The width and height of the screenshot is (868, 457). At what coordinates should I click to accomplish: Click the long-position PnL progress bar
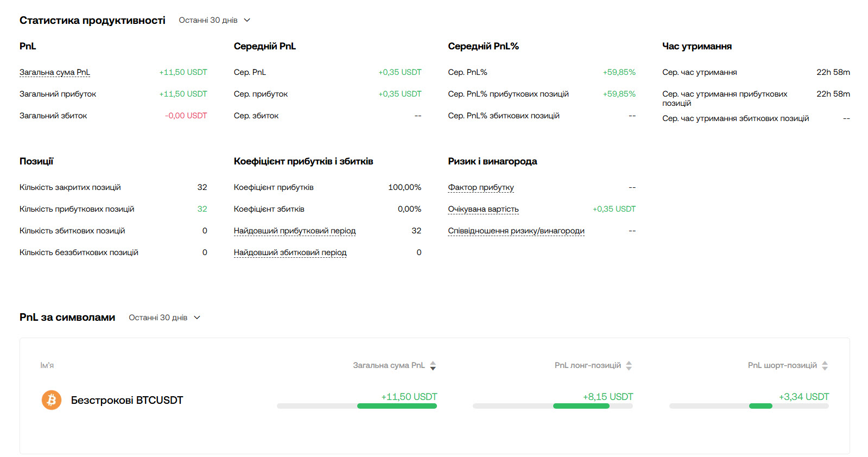581,406
